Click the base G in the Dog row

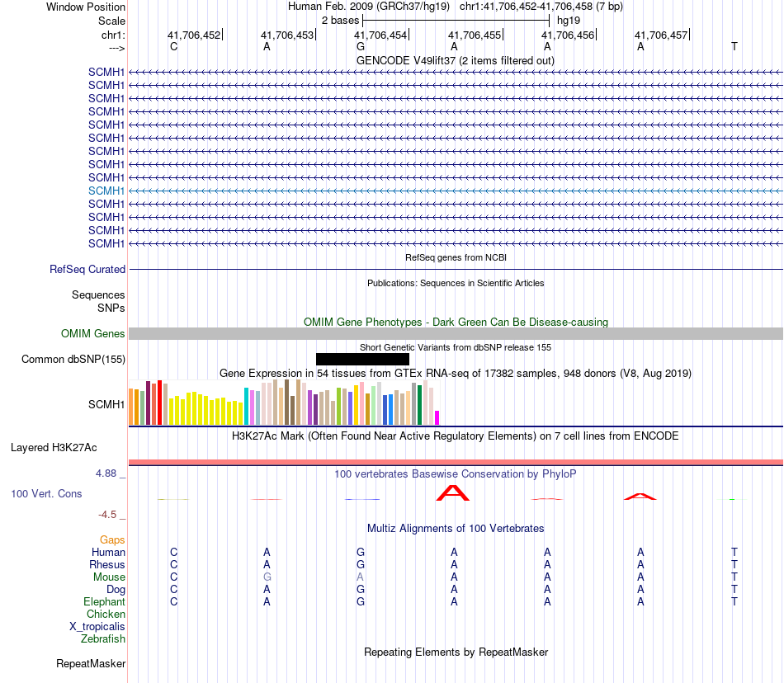point(361,590)
